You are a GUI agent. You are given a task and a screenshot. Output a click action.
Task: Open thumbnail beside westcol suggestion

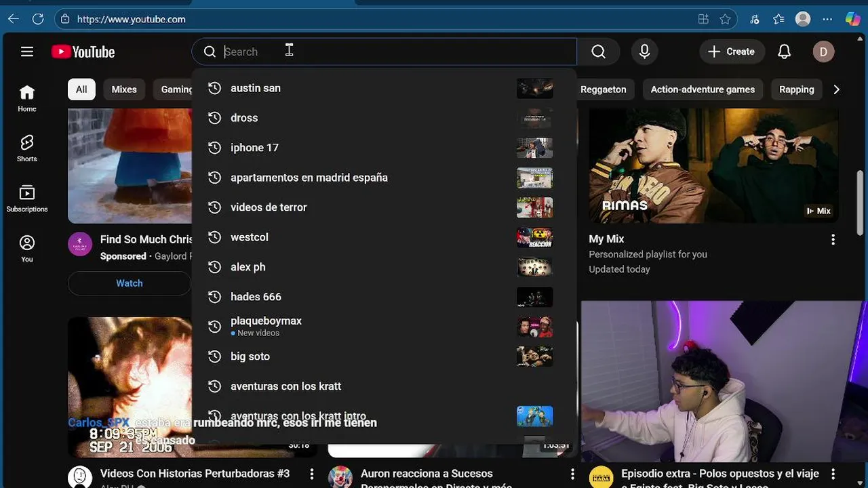tap(534, 237)
